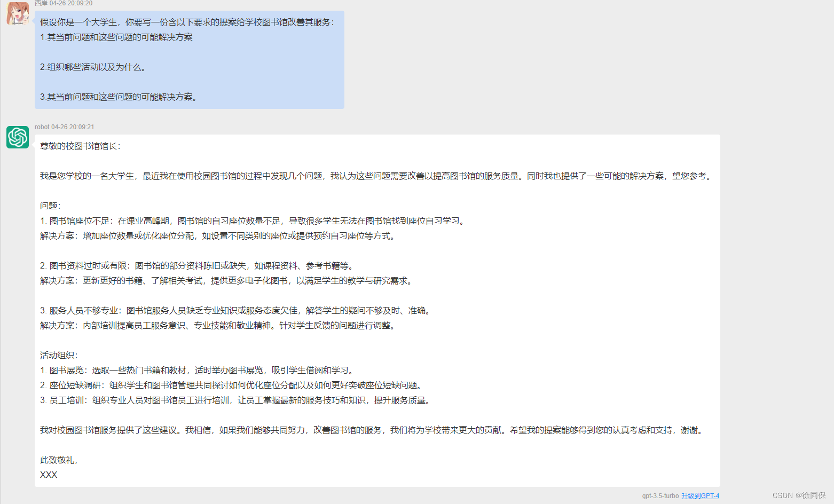
Task: Click the line 3. 员工培训
Action: 237,400
